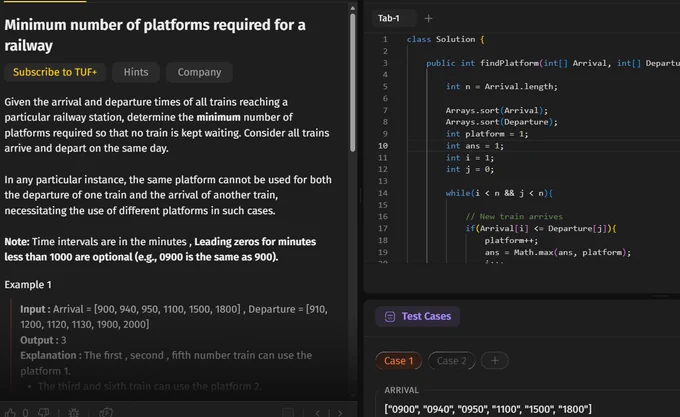Click the 'Example 1' heading
Screen dimensions: 680x417
28,285
